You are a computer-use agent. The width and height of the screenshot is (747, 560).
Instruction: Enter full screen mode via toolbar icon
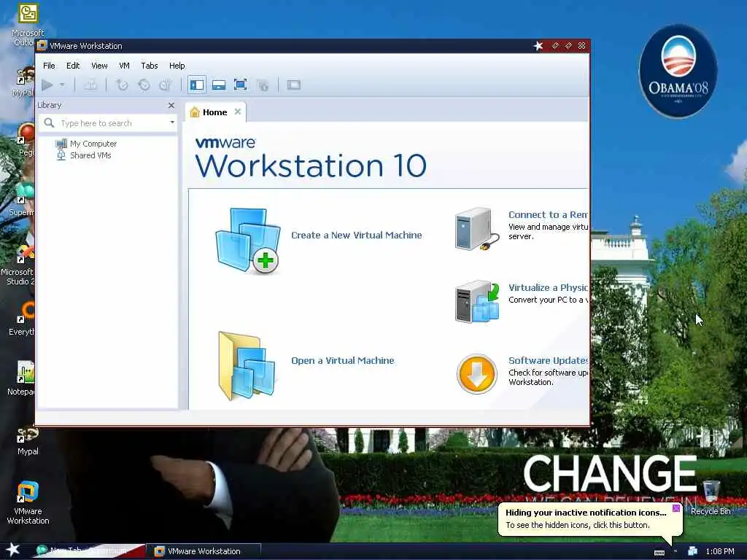pyautogui.click(x=241, y=85)
